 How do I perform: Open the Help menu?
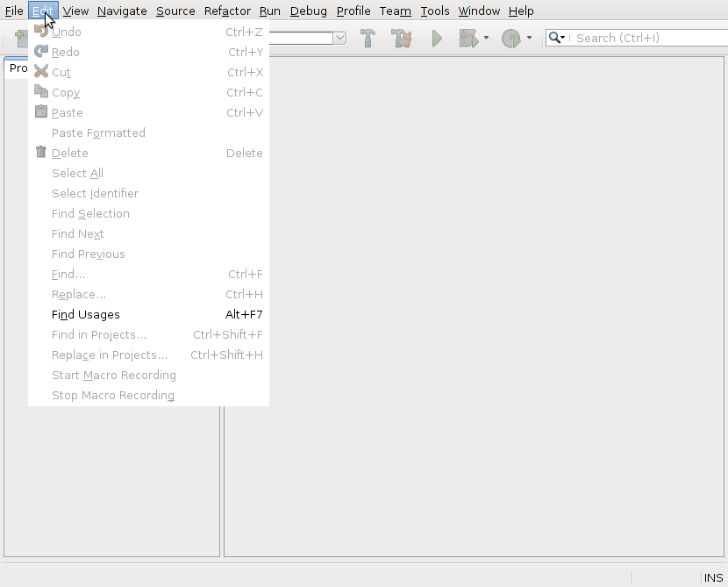point(521,11)
